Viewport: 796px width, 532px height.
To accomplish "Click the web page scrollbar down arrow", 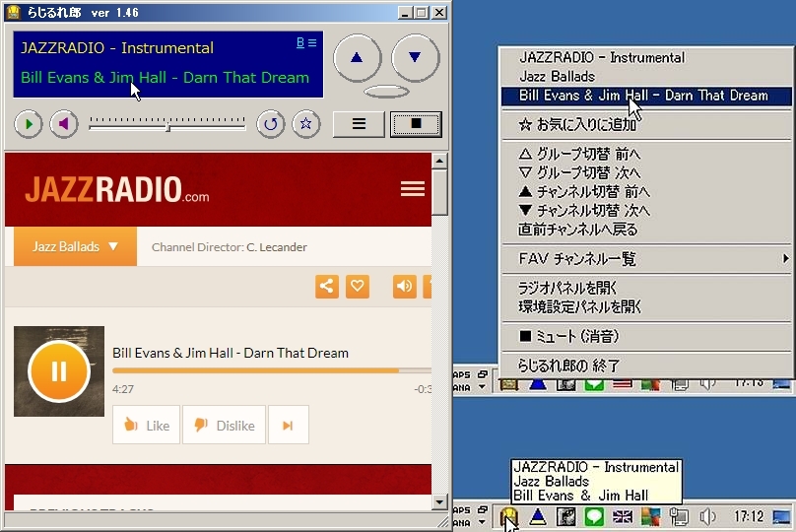I will (439, 502).
